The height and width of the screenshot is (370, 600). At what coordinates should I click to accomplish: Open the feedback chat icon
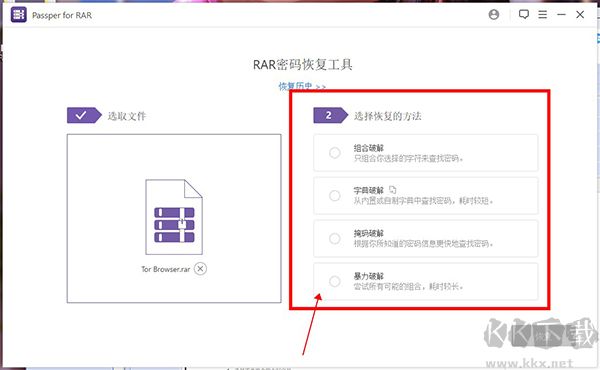tap(523, 15)
